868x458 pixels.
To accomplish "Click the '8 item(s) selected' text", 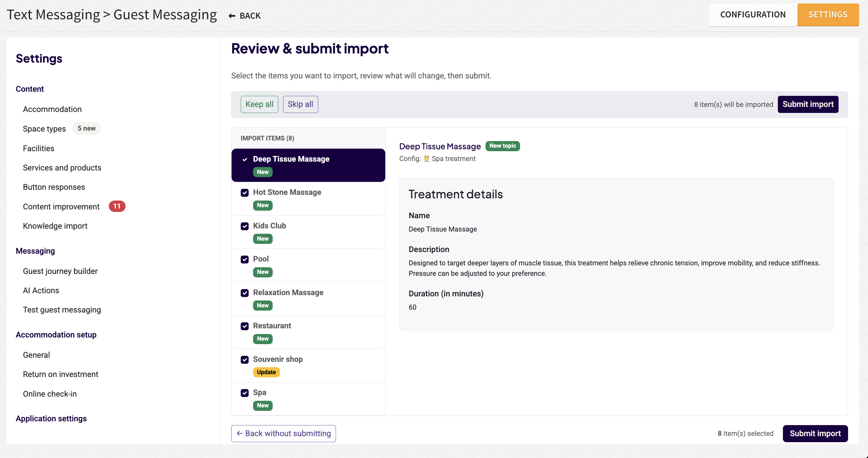I will (745, 433).
